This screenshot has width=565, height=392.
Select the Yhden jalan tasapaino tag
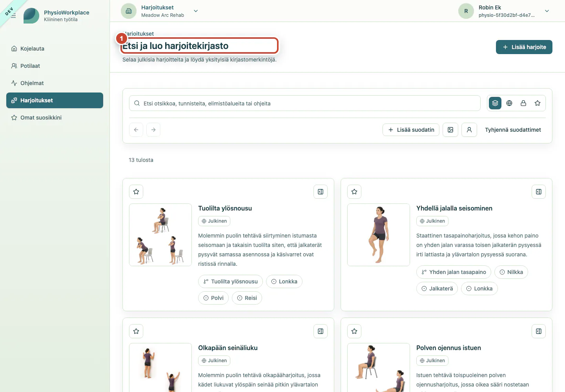pyautogui.click(x=454, y=272)
